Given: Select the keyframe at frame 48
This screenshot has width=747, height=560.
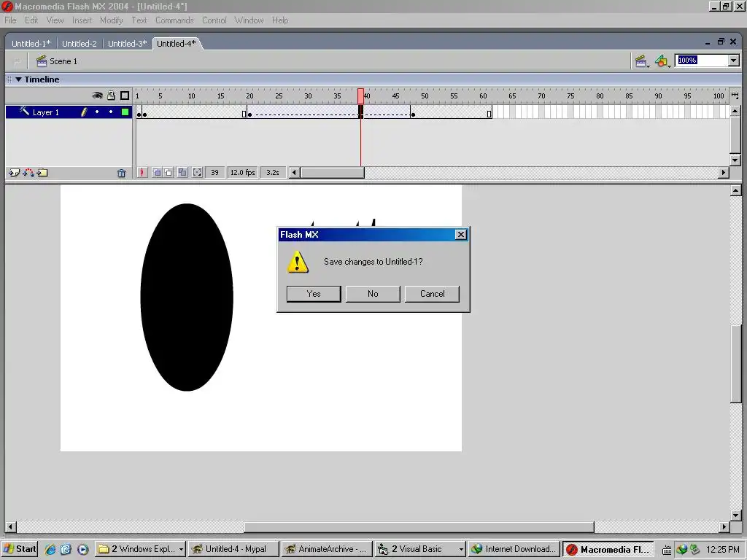Looking at the screenshot, I should 413,112.
